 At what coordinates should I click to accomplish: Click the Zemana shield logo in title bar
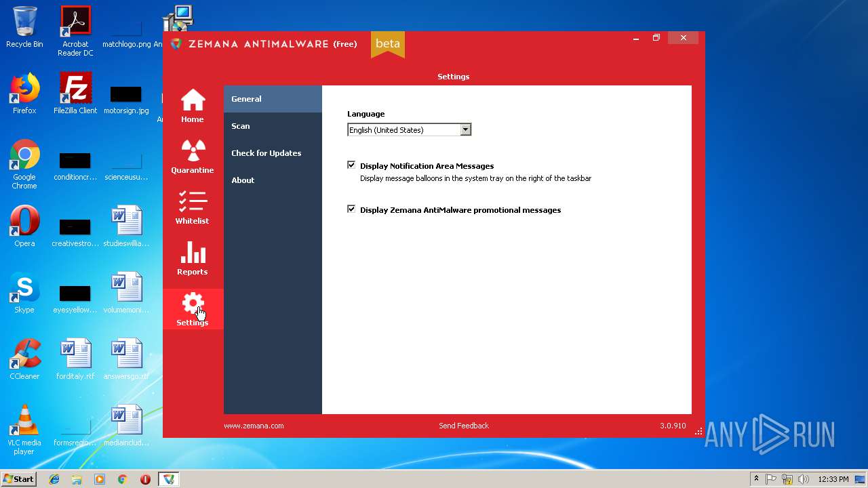176,44
